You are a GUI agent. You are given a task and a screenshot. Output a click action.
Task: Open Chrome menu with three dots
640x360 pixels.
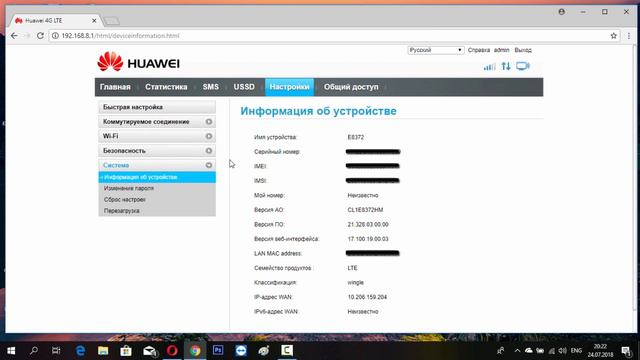point(629,36)
